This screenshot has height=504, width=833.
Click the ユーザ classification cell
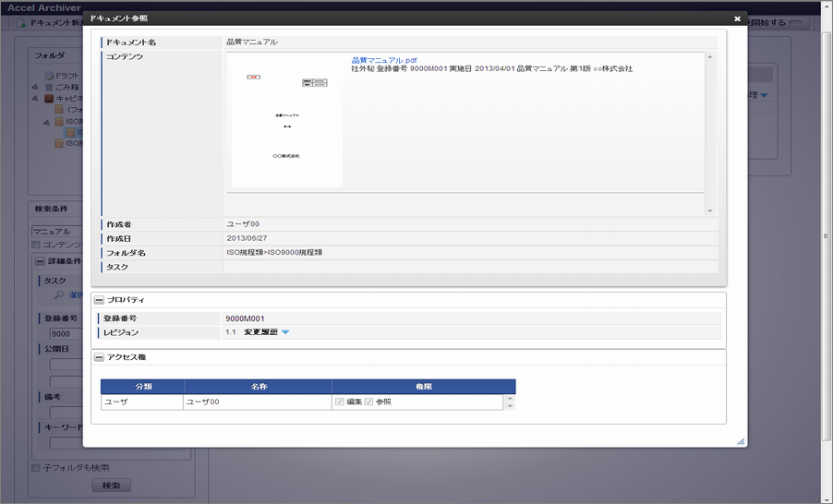click(142, 402)
